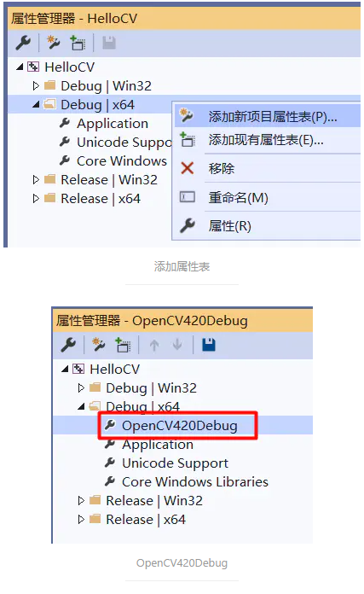
Task: Click the wrench Properties icon in HelloCV toolbar
Action: [x=23, y=43]
